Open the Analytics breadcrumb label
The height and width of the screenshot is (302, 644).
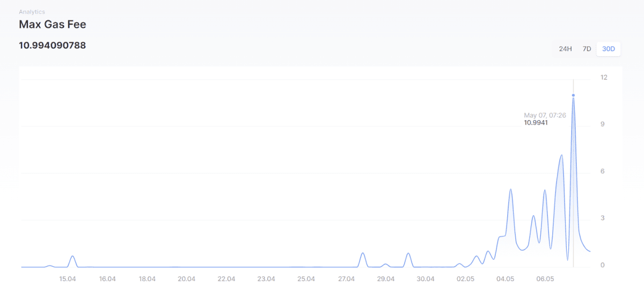pyautogui.click(x=32, y=12)
